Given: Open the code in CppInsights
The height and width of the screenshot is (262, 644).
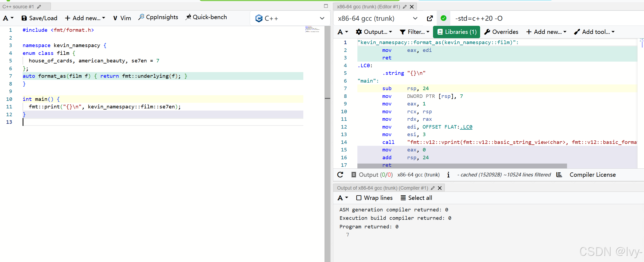Looking at the screenshot, I should (158, 17).
